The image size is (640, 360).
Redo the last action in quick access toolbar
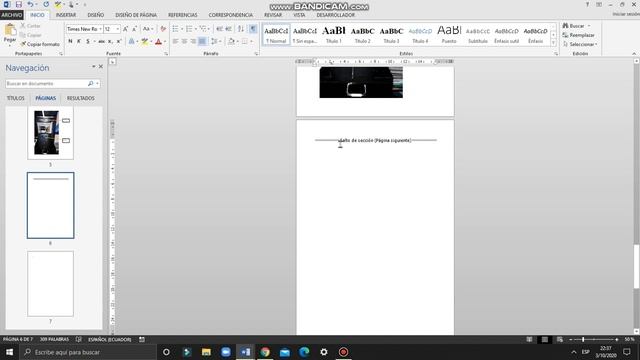[46, 4]
